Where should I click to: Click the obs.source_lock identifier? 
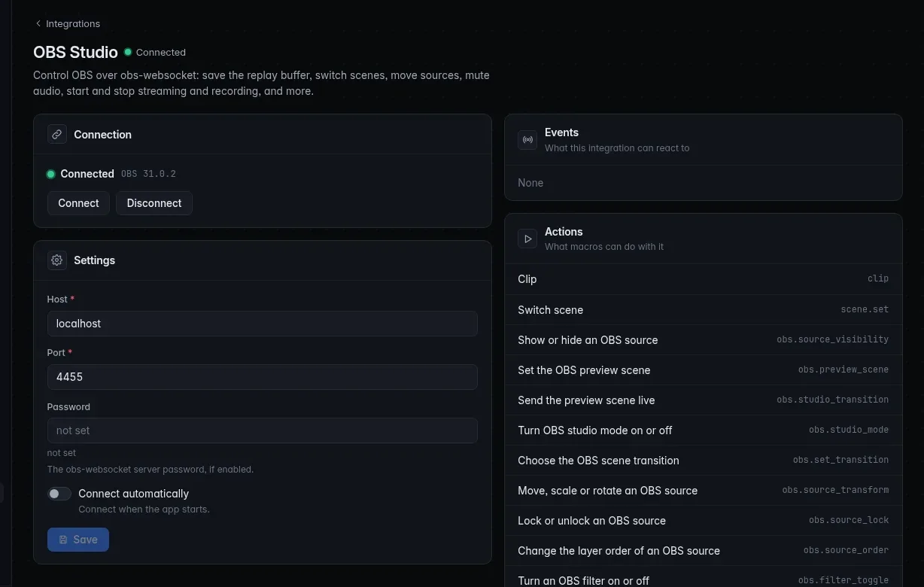849,520
